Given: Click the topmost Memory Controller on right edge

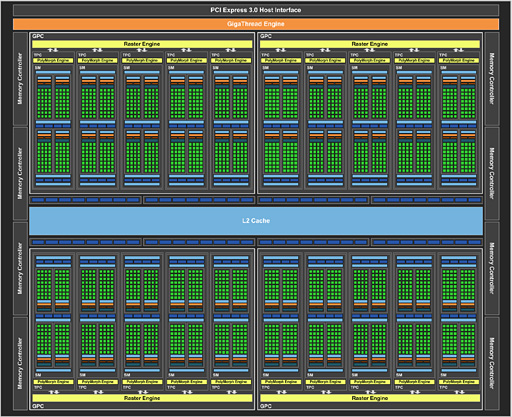Looking at the screenshot, I should pyautogui.click(x=492, y=79).
